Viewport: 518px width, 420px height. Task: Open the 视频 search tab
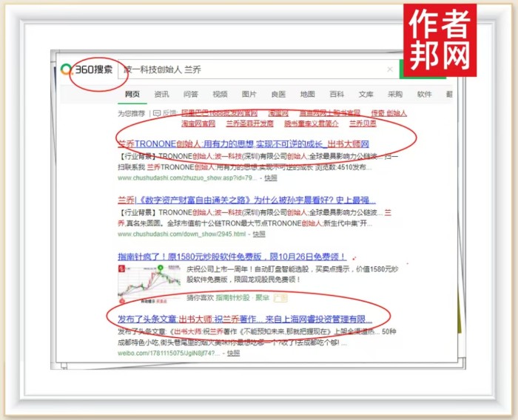tap(220, 95)
